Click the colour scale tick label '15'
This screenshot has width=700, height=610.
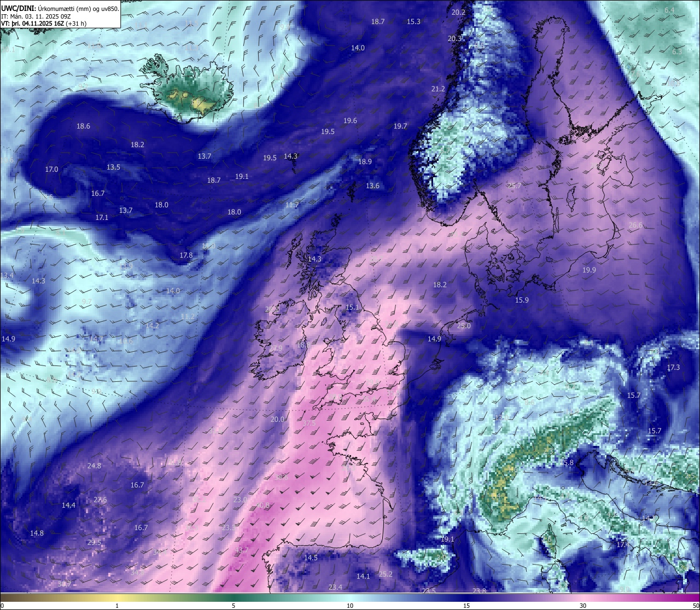(x=466, y=606)
